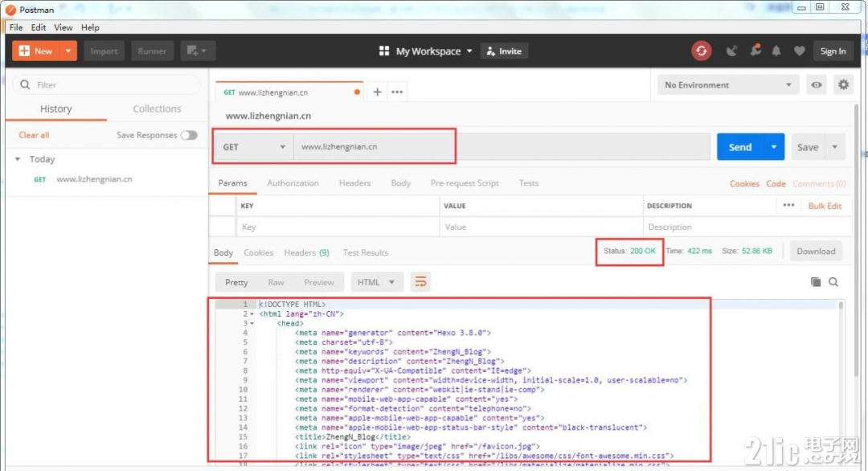Toggle Save Responses switch

point(189,135)
